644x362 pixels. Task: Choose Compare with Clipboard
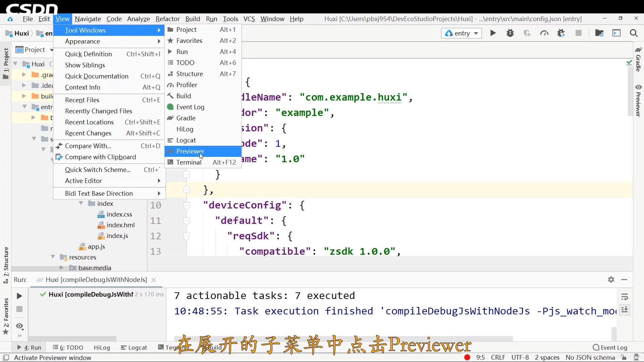coord(109,157)
